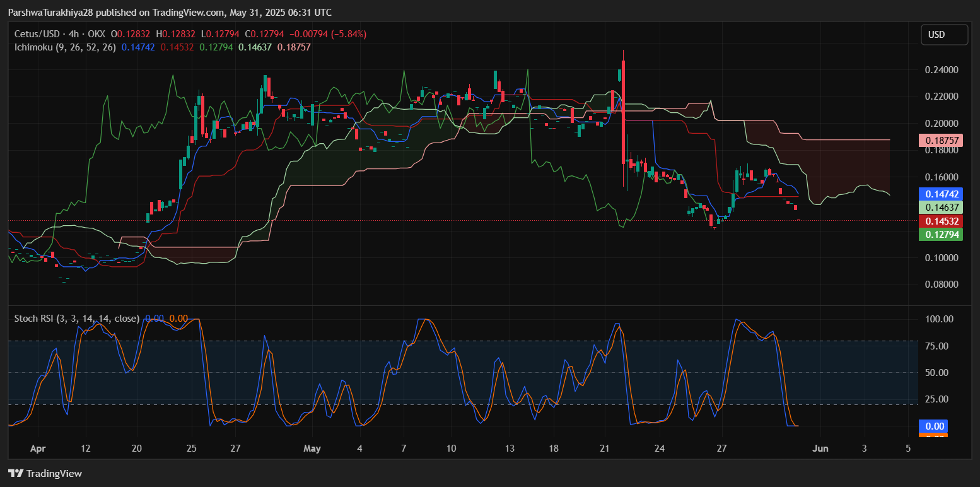Click the red 0.14532 price tag

(x=940, y=221)
